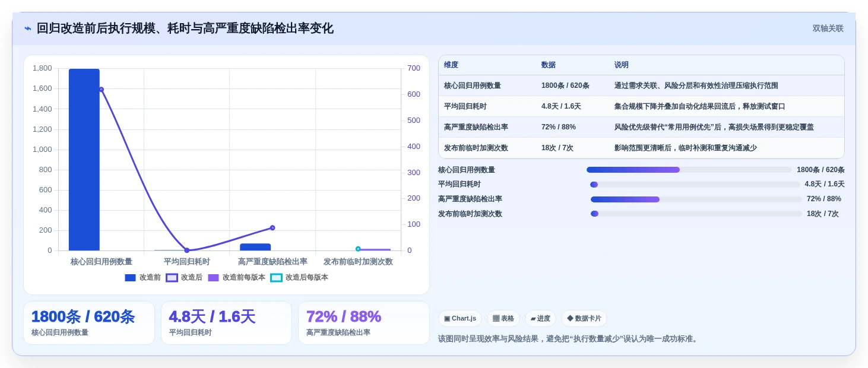Click the Chart.js tag chip
Image resolution: width=868 pixels, height=368 pixels.
click(x=460, y=319)
